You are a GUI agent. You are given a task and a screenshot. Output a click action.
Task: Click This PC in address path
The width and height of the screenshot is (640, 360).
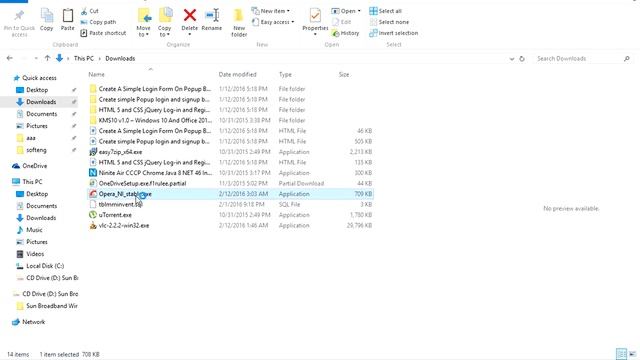[x=84, y=58]
